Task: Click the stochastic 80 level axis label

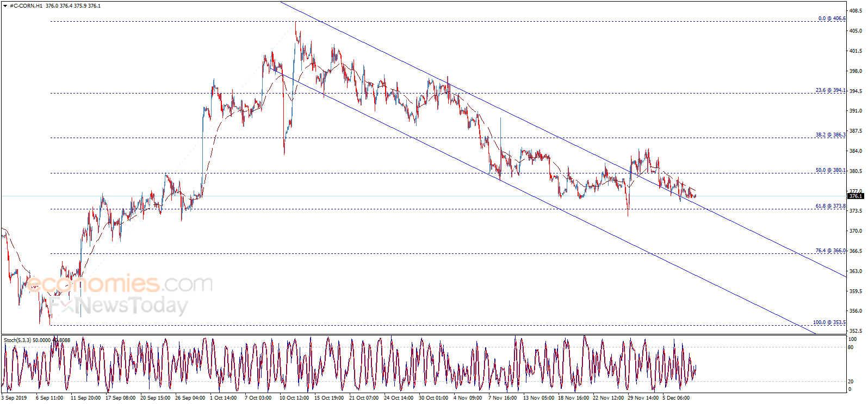Action: 851,347
